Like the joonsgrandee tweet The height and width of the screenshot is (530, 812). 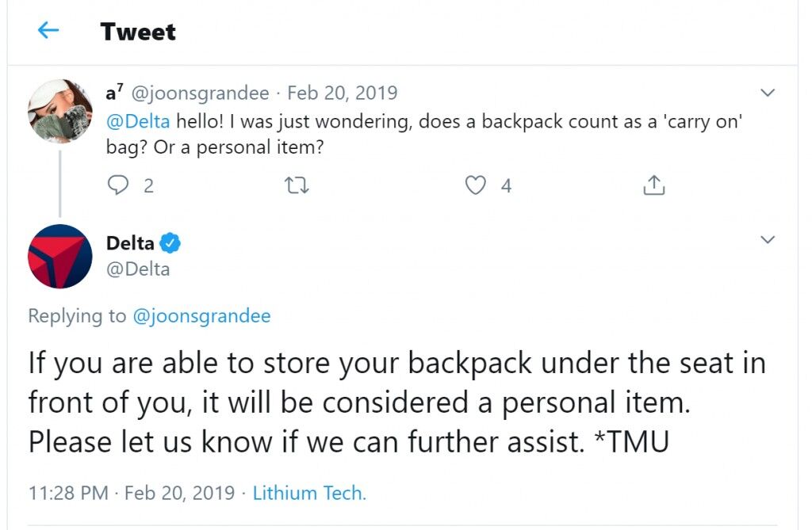(476, 185)
